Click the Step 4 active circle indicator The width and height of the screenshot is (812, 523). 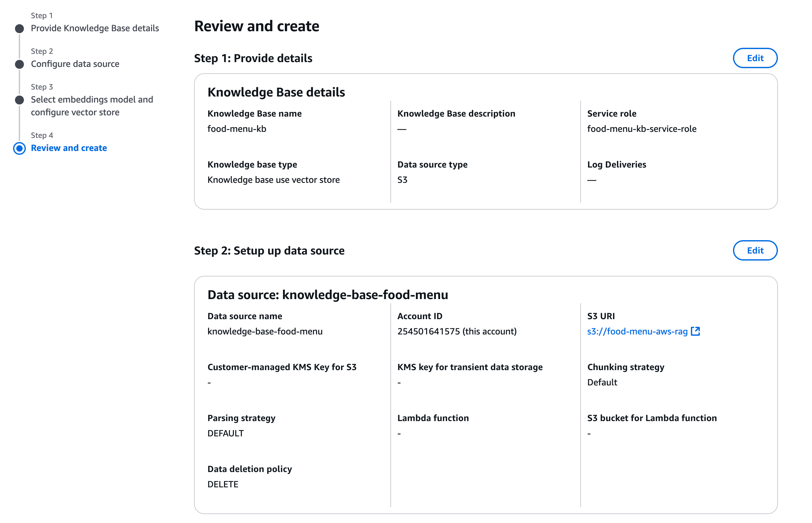[x=19, y=148]
